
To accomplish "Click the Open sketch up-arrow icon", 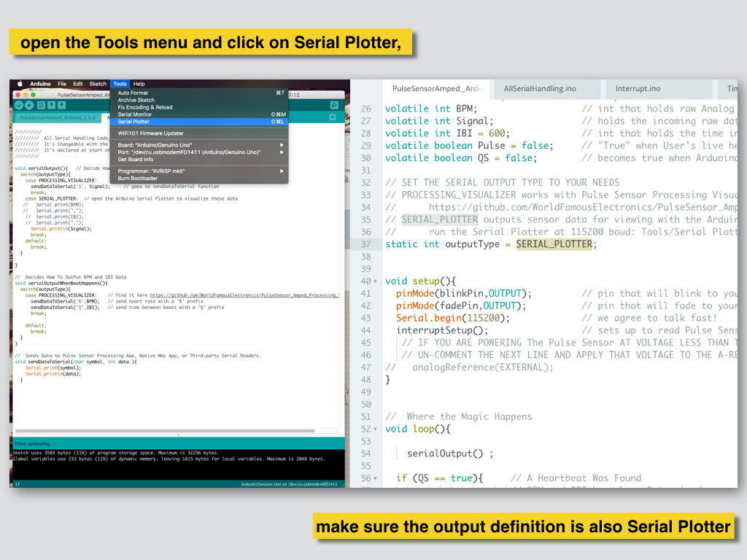I will coord(52,105).
